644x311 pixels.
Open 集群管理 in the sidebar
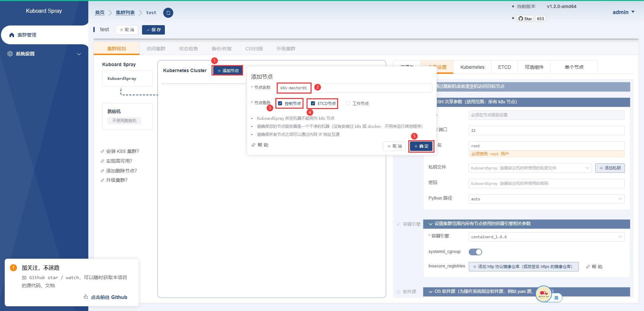tap(44, 35)
